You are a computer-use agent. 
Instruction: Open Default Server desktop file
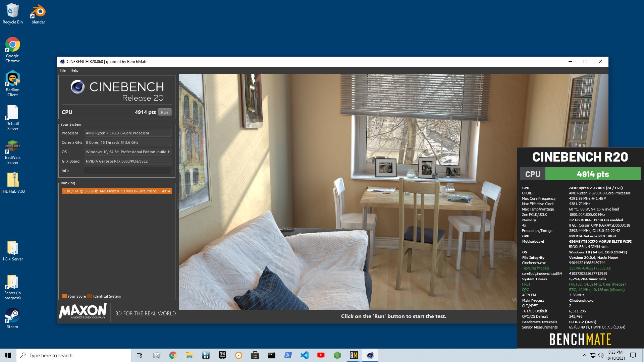point(13,118)
